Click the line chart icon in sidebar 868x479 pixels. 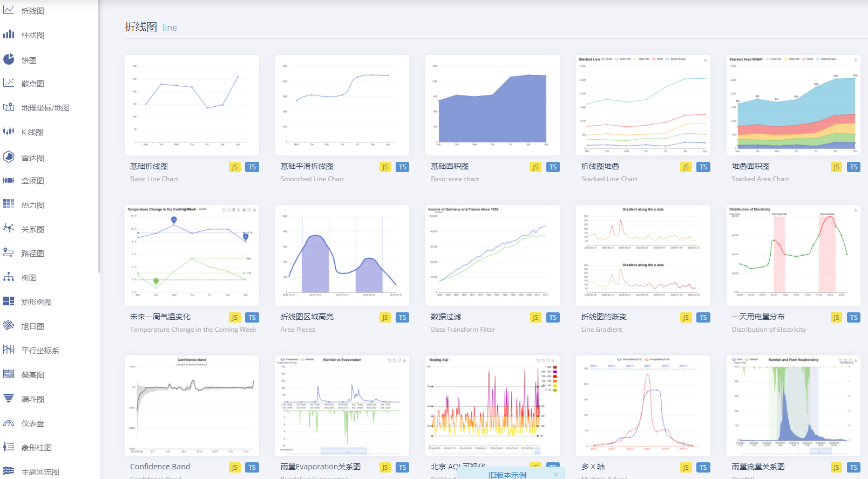pos(9,10)
